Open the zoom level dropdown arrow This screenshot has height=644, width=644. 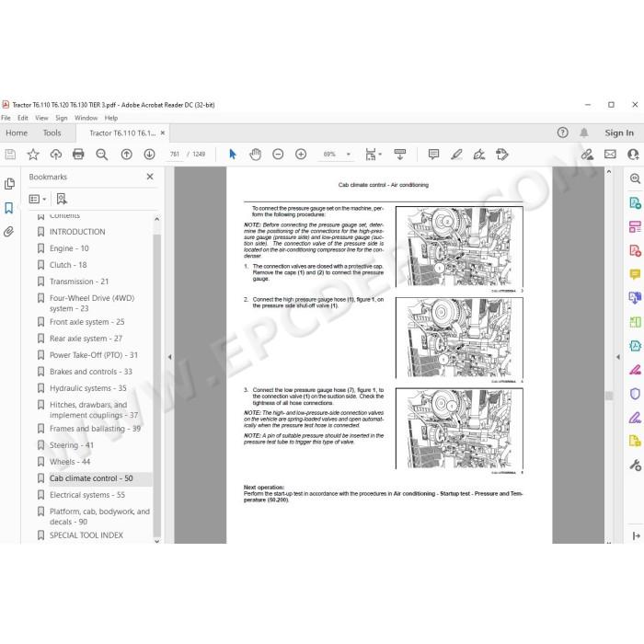[x=349, y=155]
